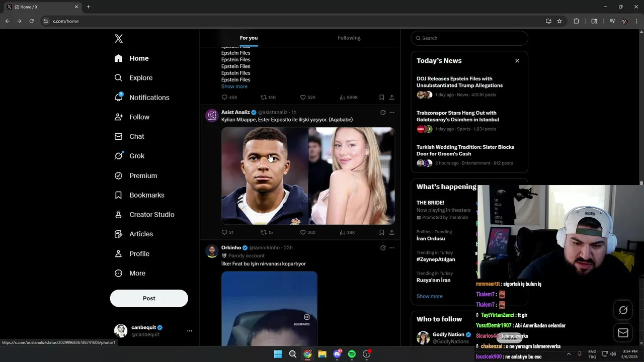Open Orkinho profile avatar

(x=212, y=251)
